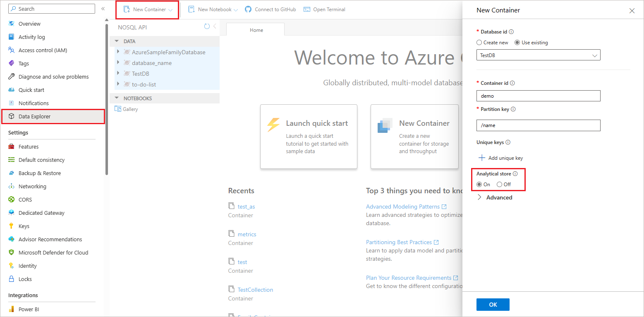The image size is (644, 317).
Task: Switch to the Home tab
Action: (256, 29)
